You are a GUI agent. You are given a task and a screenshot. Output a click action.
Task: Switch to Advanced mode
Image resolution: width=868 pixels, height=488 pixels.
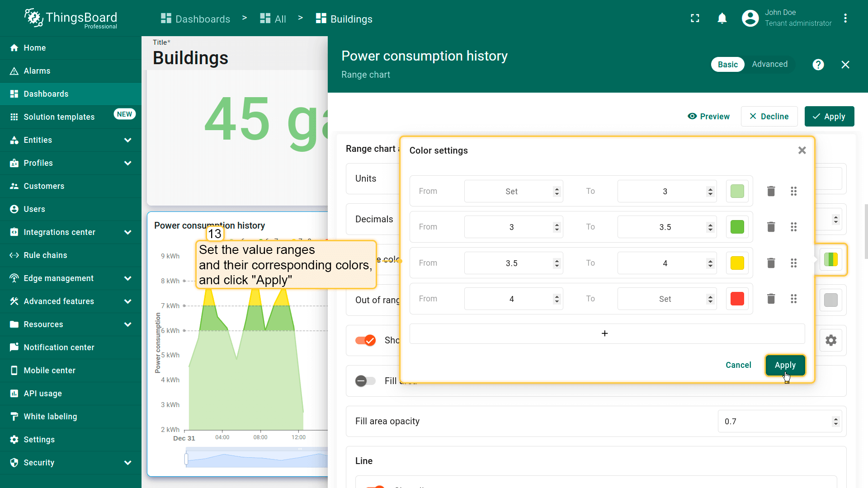pyautogui.click(x=769, y=64)
